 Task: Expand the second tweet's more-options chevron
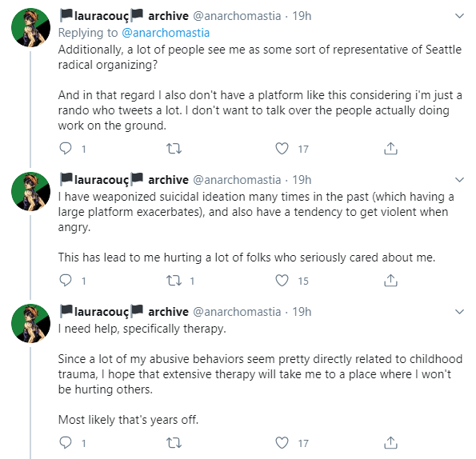click(460, 180)
